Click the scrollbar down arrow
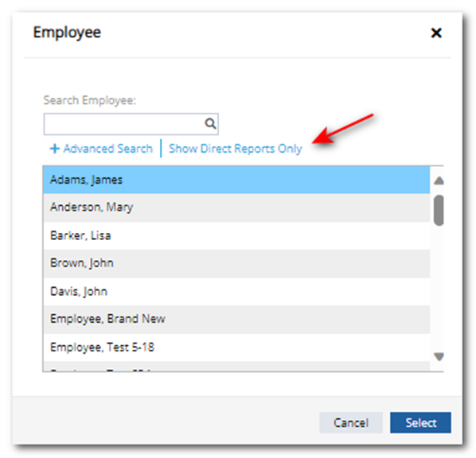476x458 pixels. click(x=439, y=356)
